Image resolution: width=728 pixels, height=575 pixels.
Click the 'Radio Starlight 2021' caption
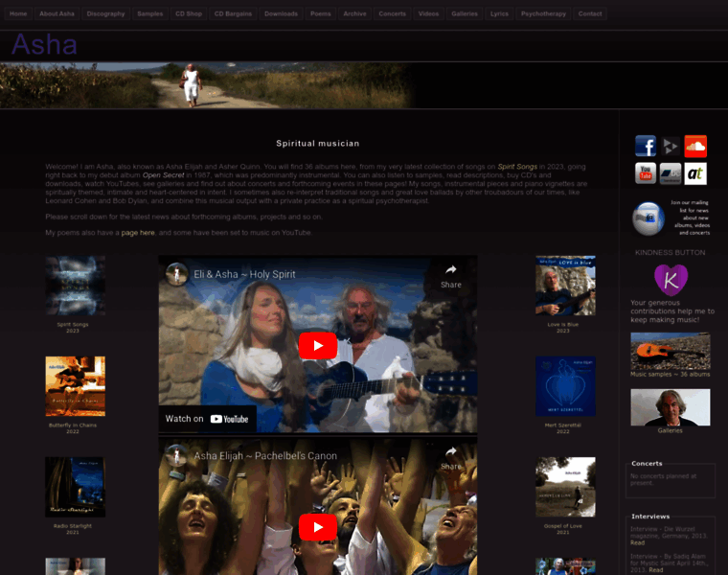(x=73, y=529)
